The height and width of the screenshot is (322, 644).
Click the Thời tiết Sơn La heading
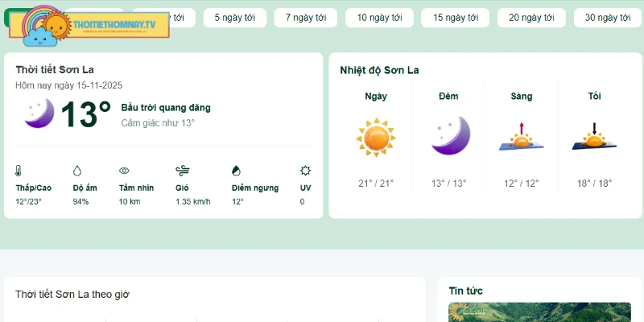55,70
